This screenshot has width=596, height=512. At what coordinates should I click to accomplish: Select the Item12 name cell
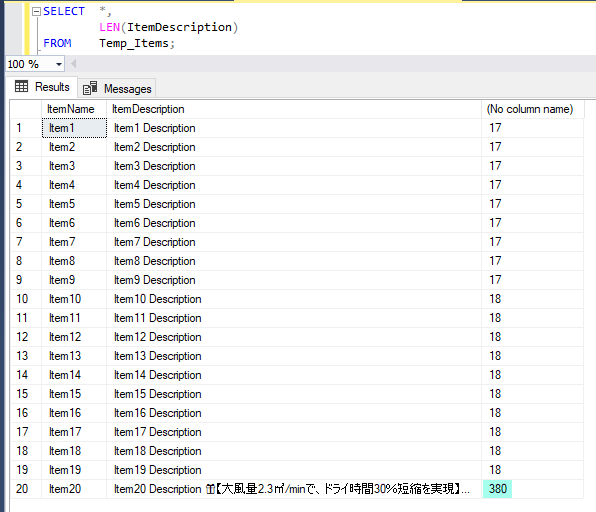[74, 337]
